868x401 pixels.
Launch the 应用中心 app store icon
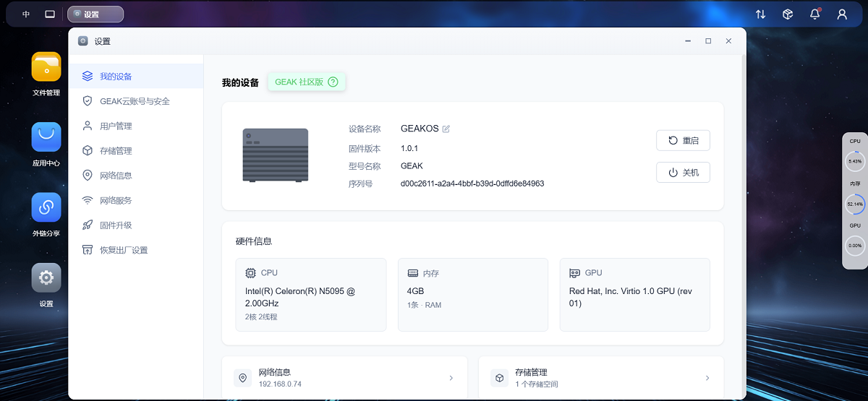(x=46, y=137)
